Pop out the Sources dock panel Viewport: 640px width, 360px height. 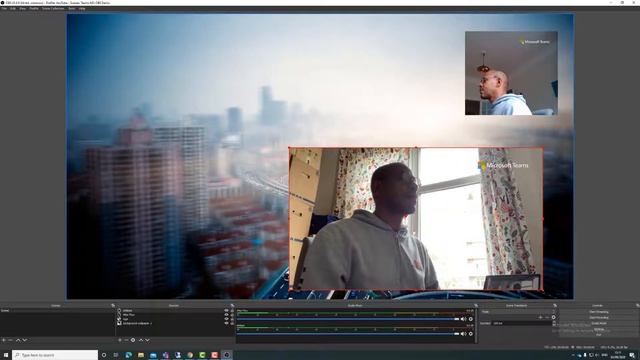(232, 305)
